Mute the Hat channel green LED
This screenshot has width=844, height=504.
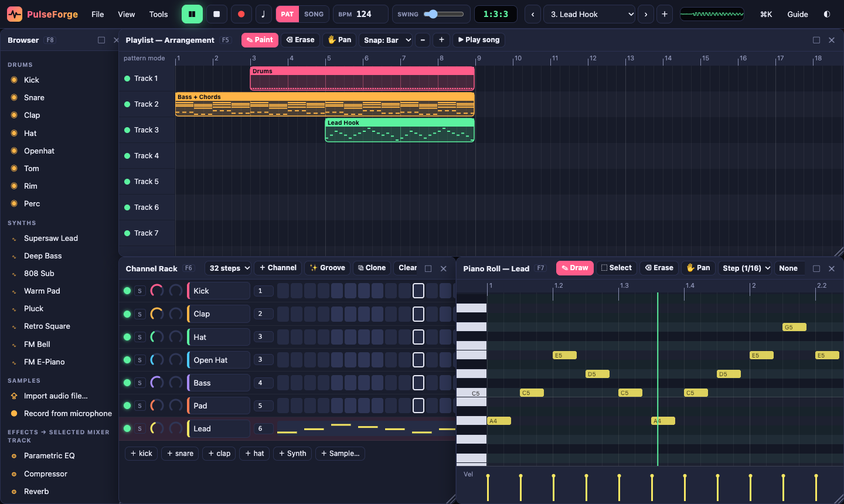click(127, 337)
